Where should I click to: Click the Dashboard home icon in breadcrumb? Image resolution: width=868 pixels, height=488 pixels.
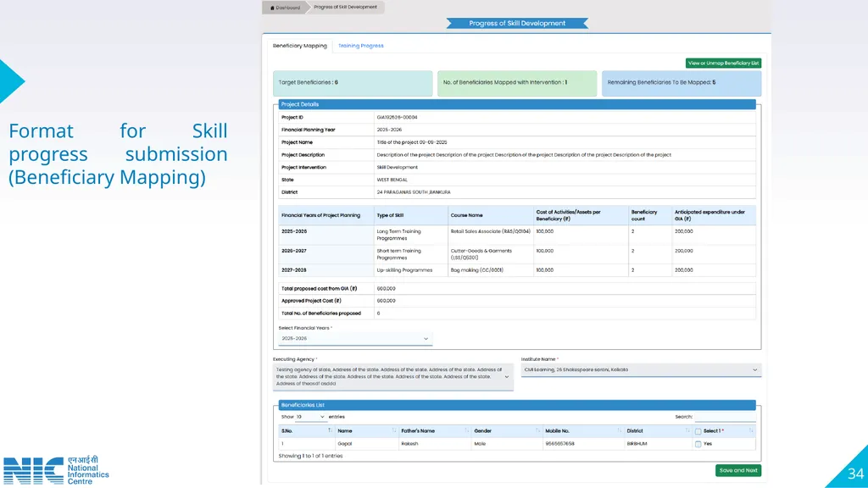(272, 8)
